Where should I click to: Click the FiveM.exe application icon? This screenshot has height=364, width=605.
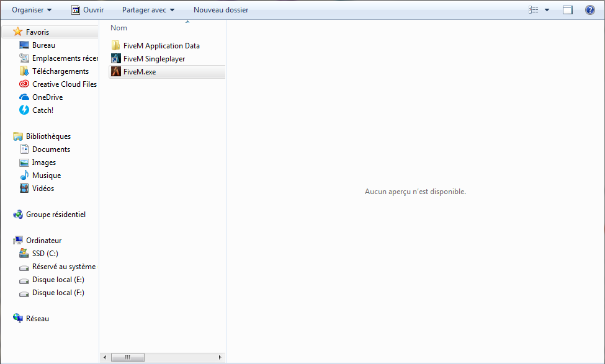point(116,71)
